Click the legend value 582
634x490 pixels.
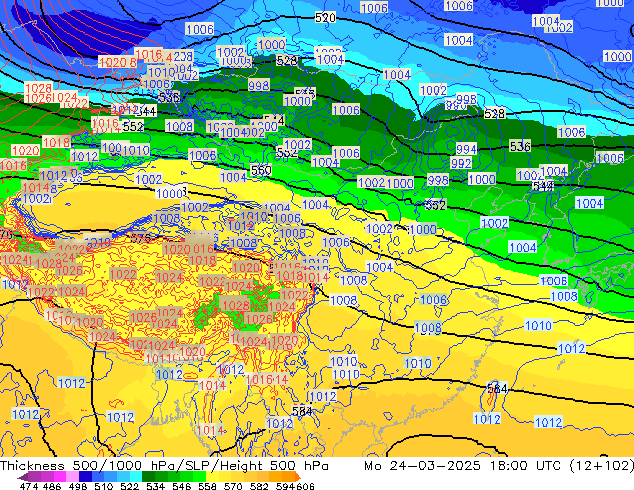259,486
